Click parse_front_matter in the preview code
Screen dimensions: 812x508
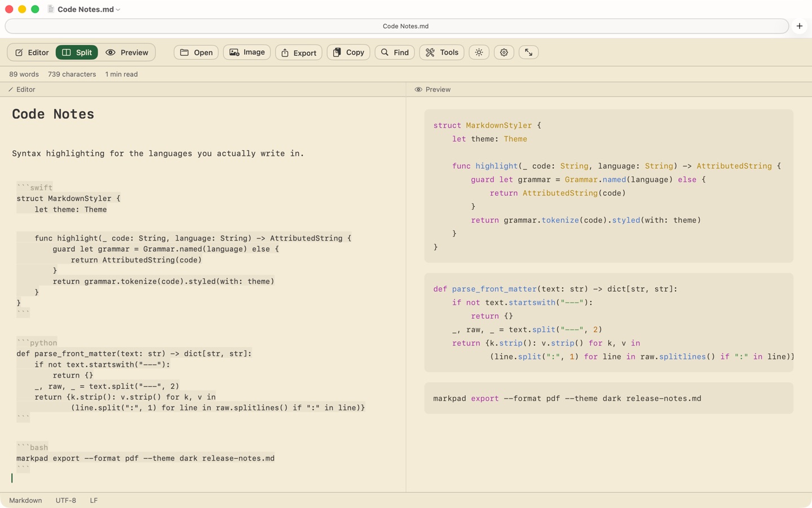[494, 289]
